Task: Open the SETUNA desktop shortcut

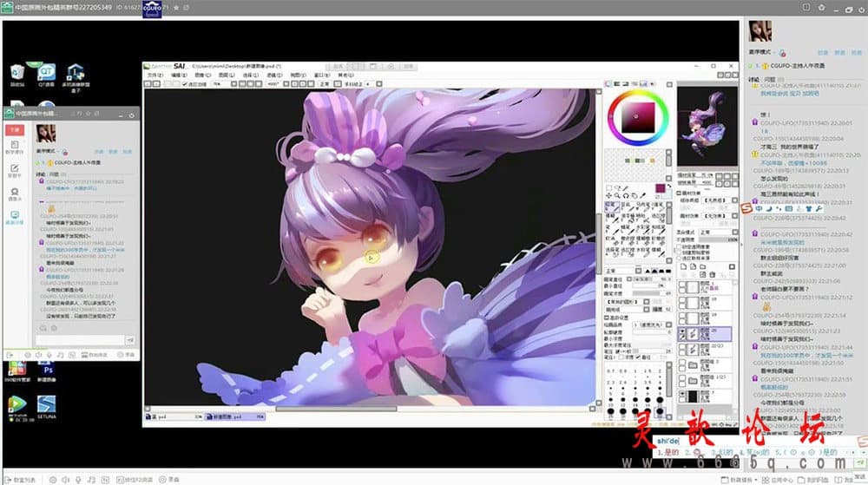Action: (x=47, y=408)
